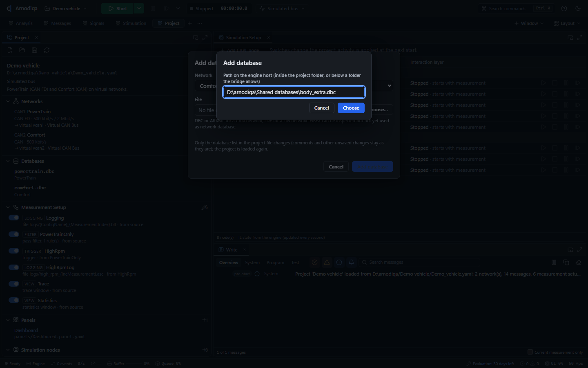Image resolution: width=588 pixels, height=368 pixels.
Task: Toggle the warning filter icon in Write panel
Action: pyautogui.click(x=327, y=263)
